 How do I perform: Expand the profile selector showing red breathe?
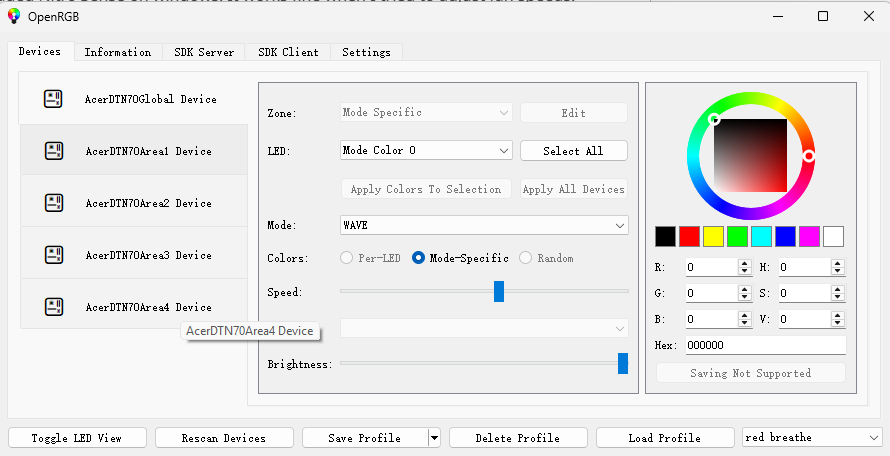click(812, 437)
